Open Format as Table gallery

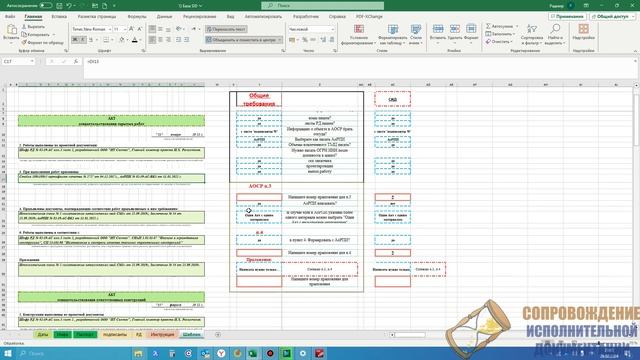coord(393,34)
